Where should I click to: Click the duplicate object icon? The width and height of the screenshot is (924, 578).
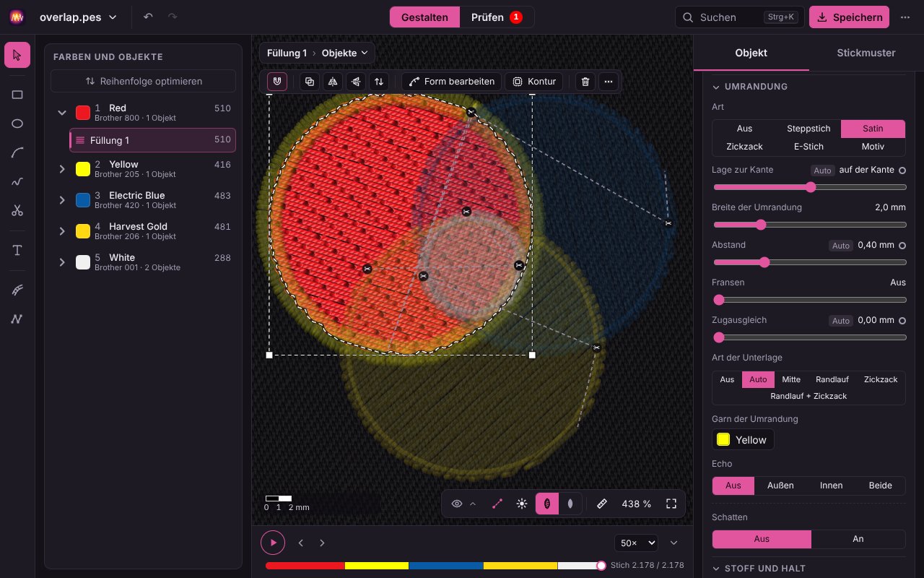(310, 82)
